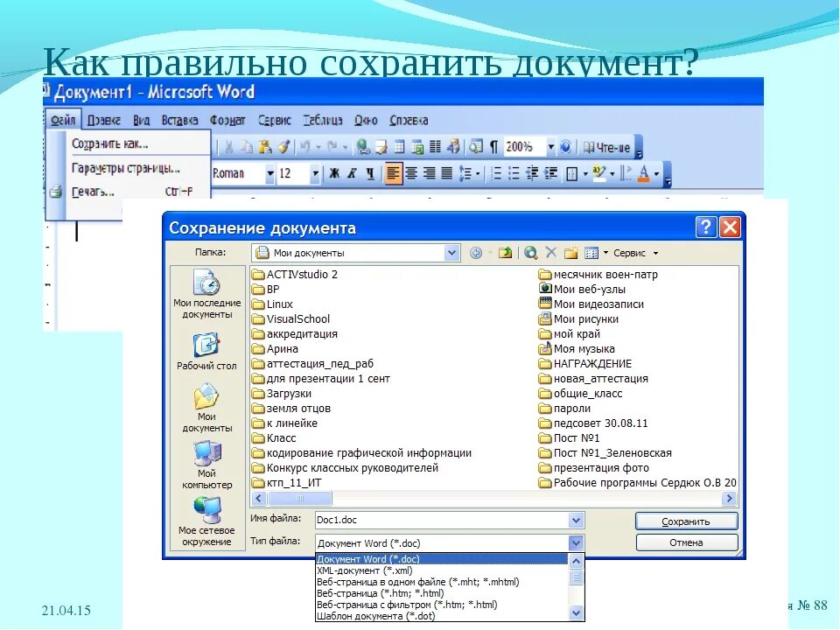The width and height of the screenshot is (840, 630).
Task: Click the horizontal scrollbar thumb in file list
Action: (x=300, y=498)
